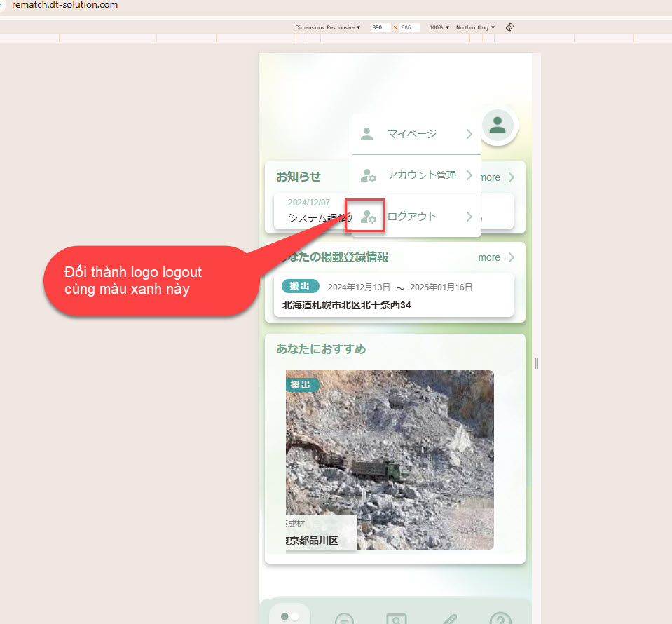This screenshot has height=624, width=672.
Task: Choose ログアウト in the user menu
Action: point(412,217)
